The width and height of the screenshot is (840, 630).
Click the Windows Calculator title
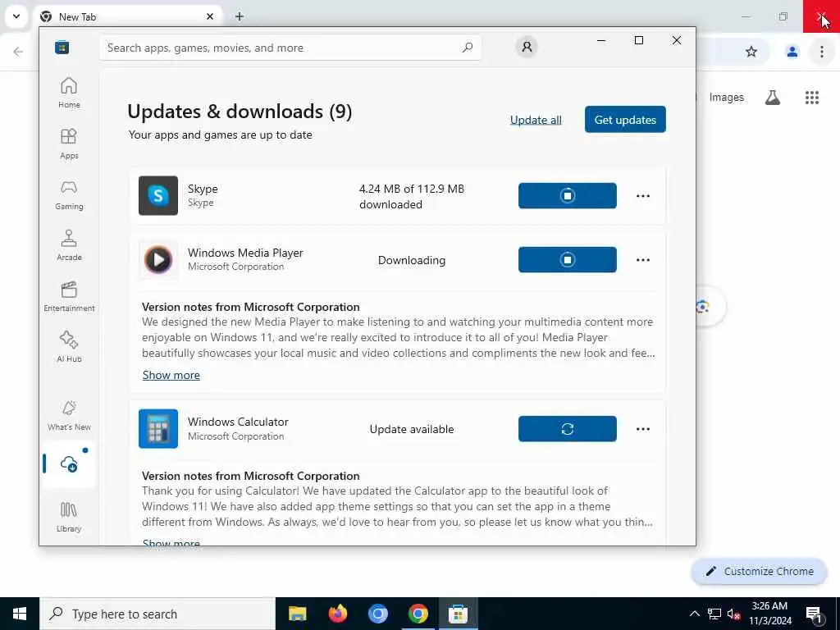point(238,422)
